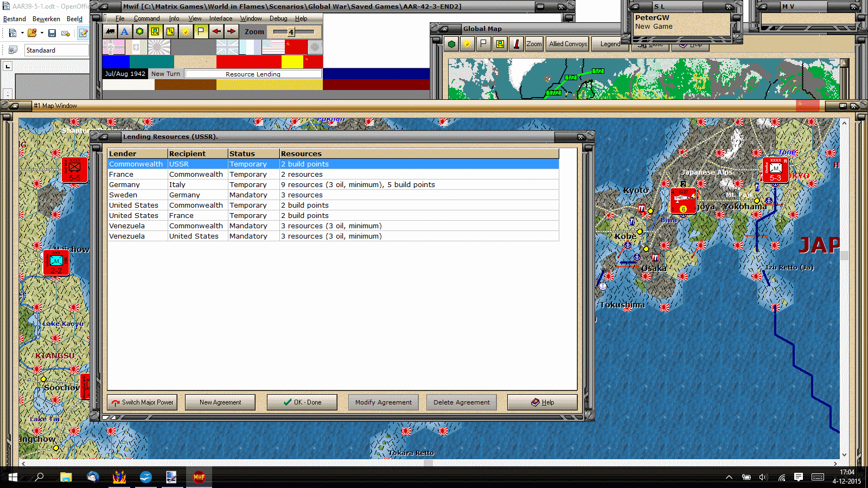Click the OpenOffice send document by email icon

point(66,33)
